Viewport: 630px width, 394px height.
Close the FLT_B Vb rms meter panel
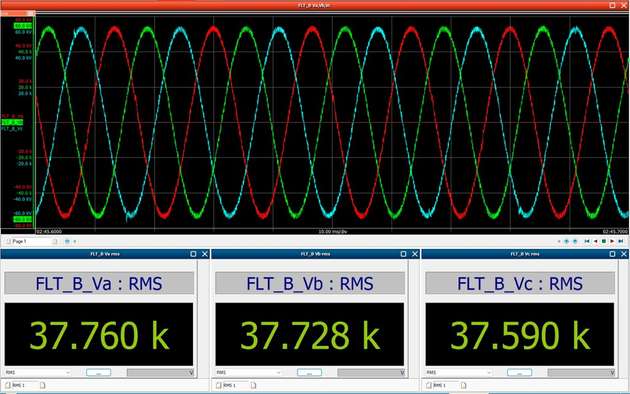tap(415, 254)
